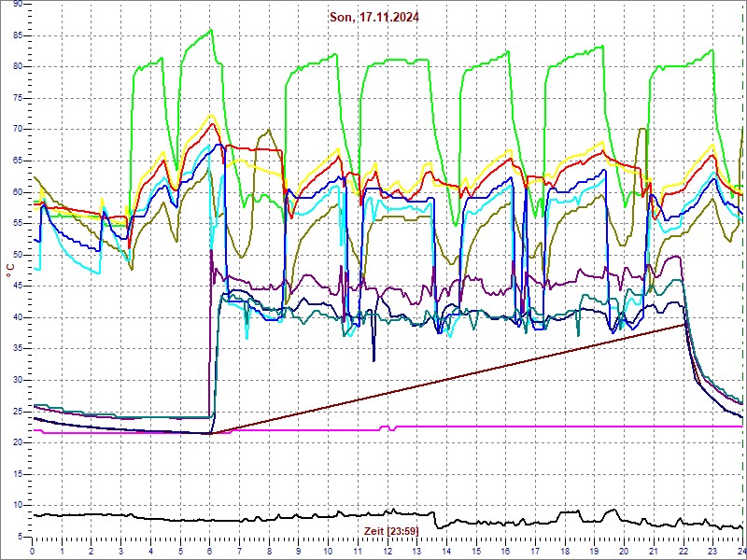The width and height of the screenshot is (747, 560).
Task: Click hour 9 on the time axis
Action: point(299,551)
